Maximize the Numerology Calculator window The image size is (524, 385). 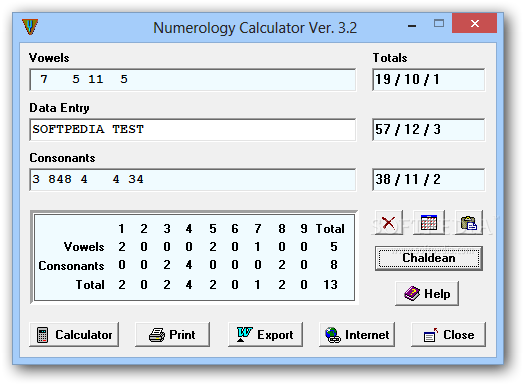tap(439, 23)
